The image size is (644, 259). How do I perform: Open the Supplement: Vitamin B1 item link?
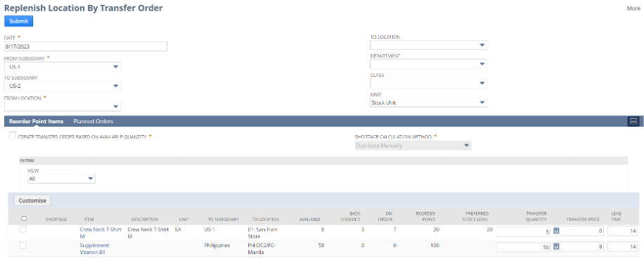[95, 248]
